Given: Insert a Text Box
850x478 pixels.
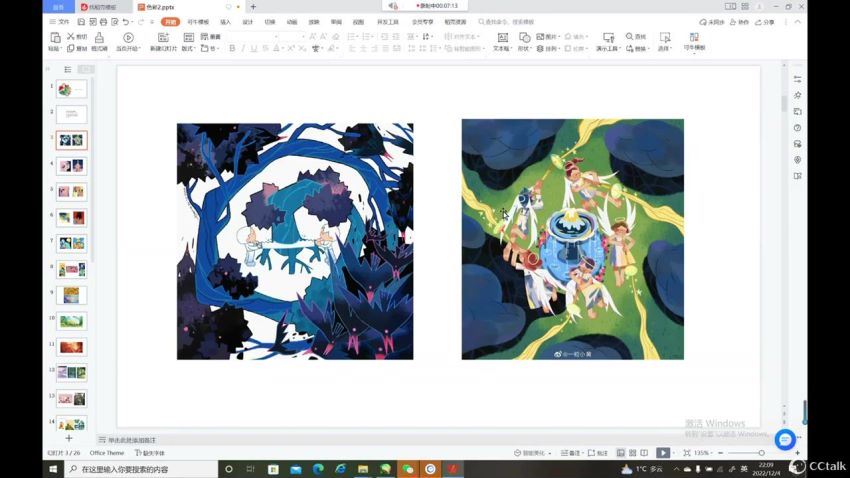Looking at the screenshot, I should (503, 37).
